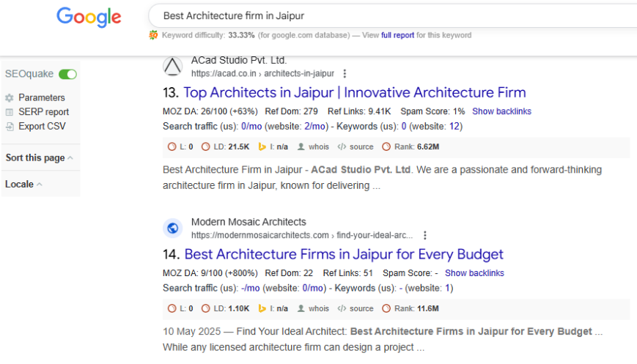Click MOZ DA: 26/100 value
Screen dimensions: 637x364
(x=210, y=111)
